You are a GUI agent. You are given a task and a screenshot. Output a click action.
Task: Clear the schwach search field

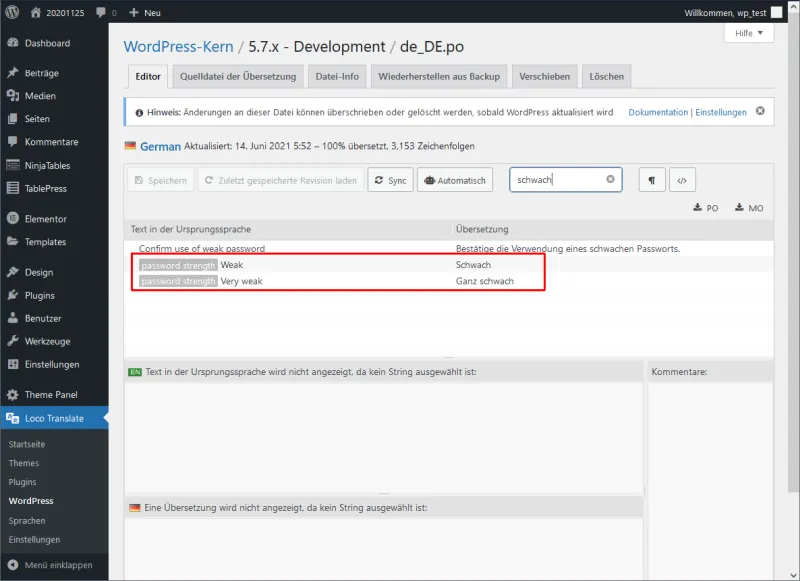coord(610,179)
